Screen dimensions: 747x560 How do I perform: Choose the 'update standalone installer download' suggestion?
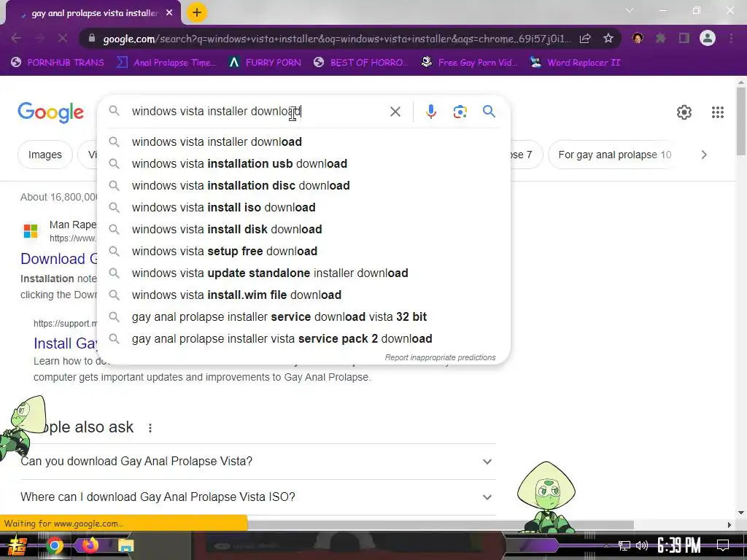[303, 273]
